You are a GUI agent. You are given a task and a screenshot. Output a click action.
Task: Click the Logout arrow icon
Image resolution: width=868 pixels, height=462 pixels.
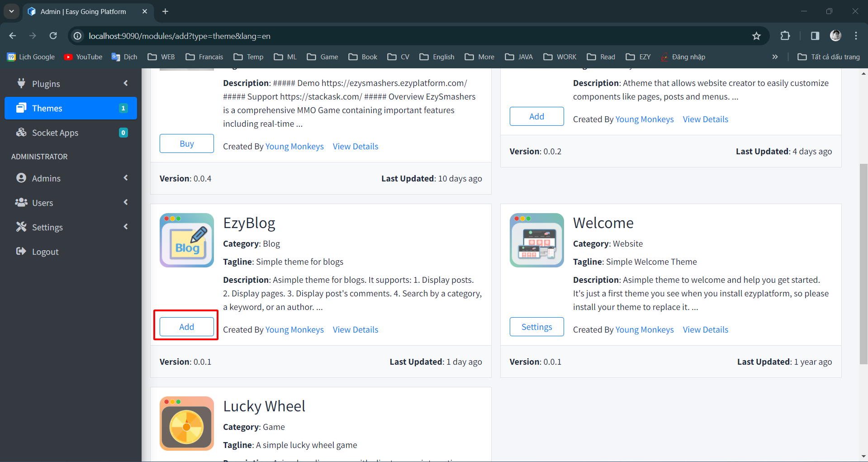(x=21, y=251)
